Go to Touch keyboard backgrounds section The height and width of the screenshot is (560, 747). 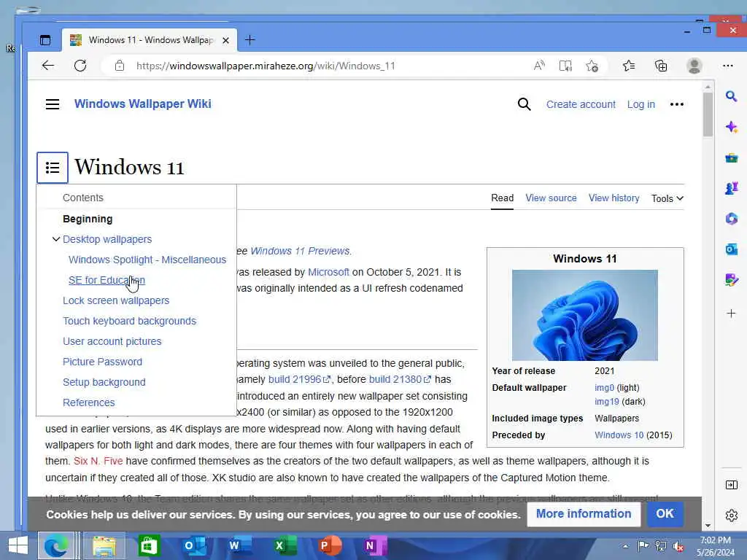click(130, 321)
